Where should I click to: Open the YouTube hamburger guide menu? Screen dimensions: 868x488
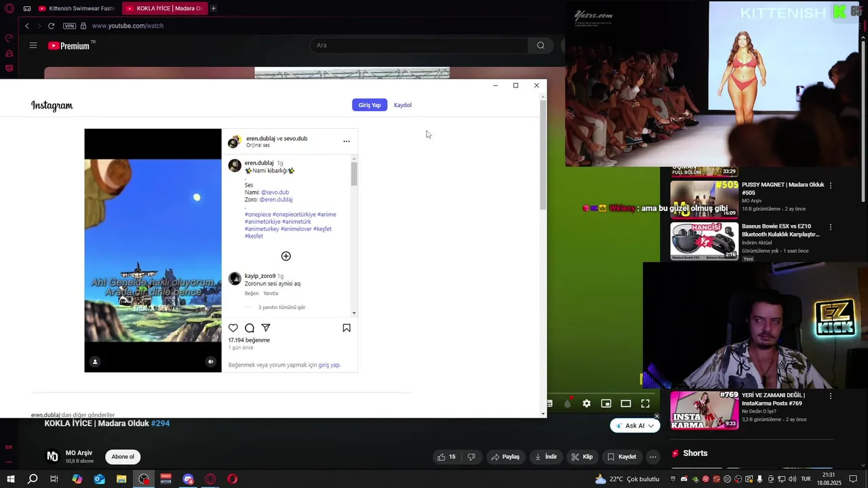(x=33, y=45)
